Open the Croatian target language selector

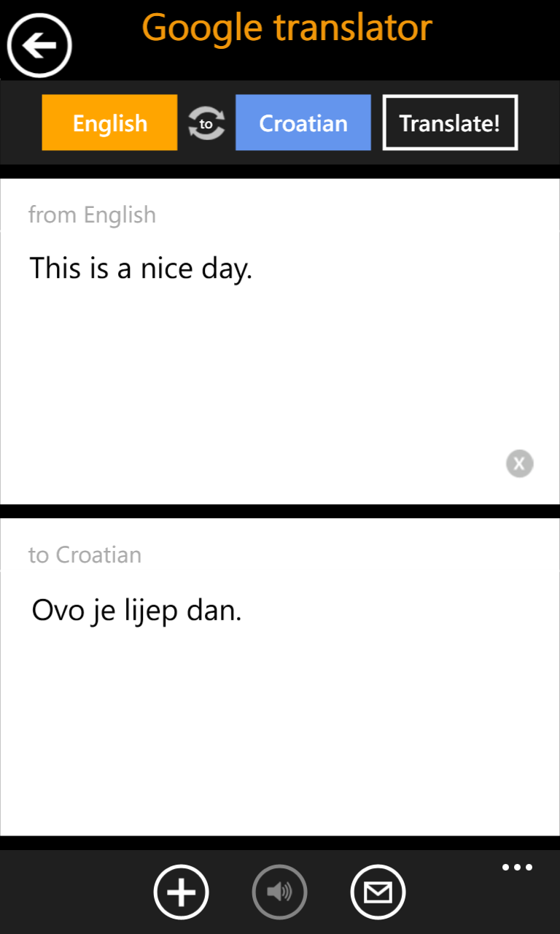click(303, 123)
